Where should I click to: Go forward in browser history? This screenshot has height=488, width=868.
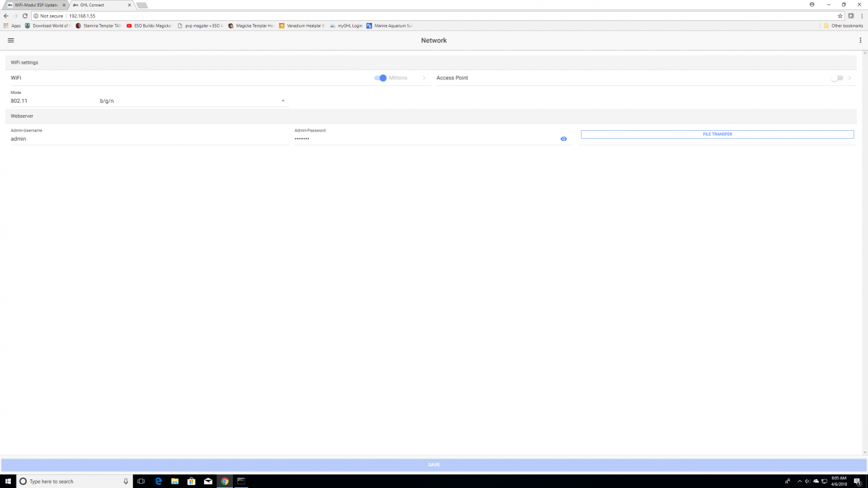tap(15, 15)
